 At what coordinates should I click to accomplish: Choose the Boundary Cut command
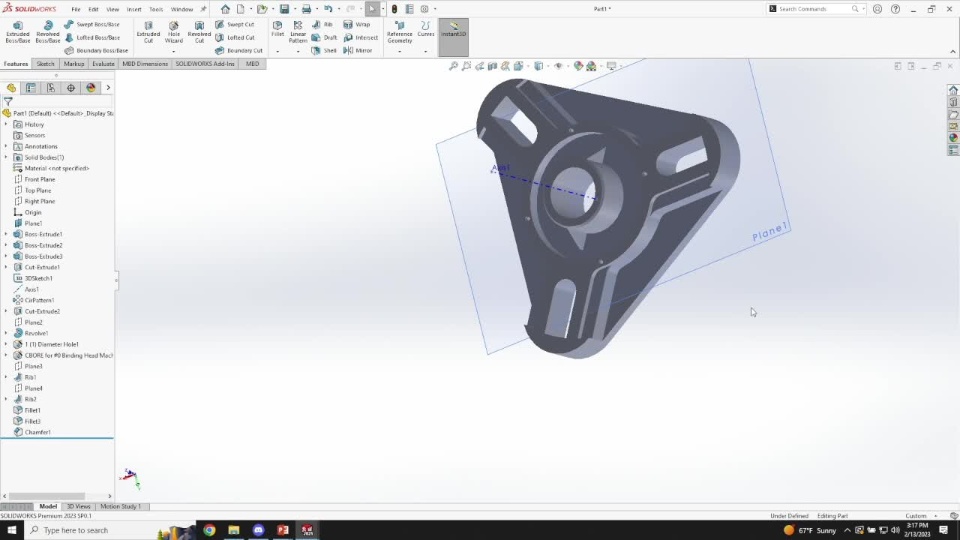click(x=239, y=51)
